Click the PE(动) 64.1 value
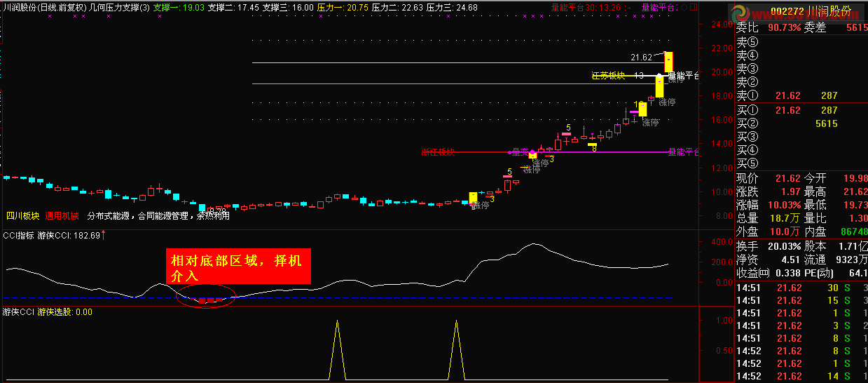868x383 pixels. coord(859,273)
